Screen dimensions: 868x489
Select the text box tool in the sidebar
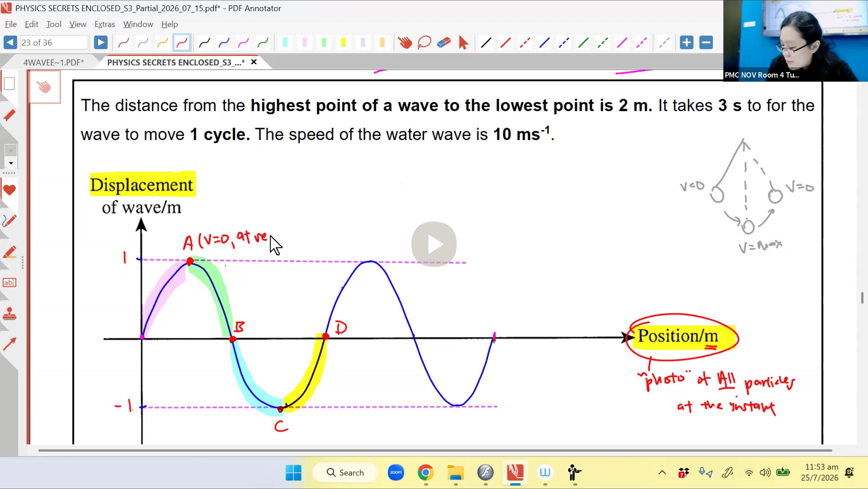point(9,282)
